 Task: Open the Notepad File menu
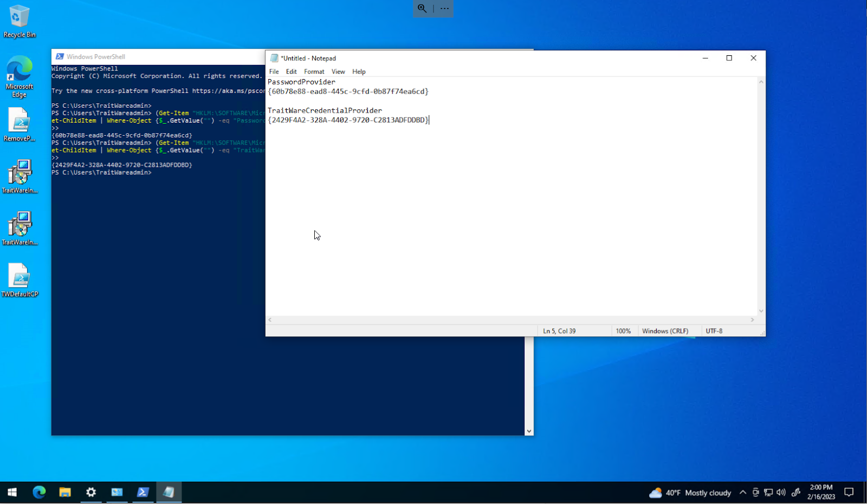pos(274,71)
